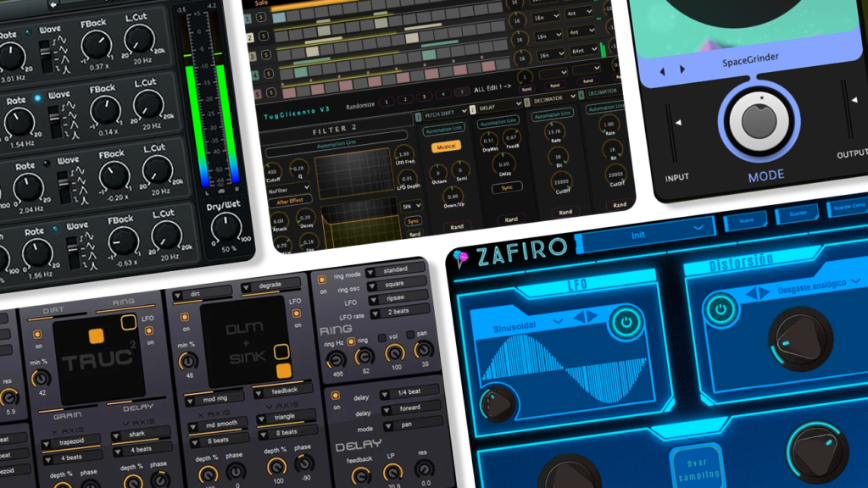Select the GRAIN tab in TRUC panel
The image size is (868, 488).
68,415
